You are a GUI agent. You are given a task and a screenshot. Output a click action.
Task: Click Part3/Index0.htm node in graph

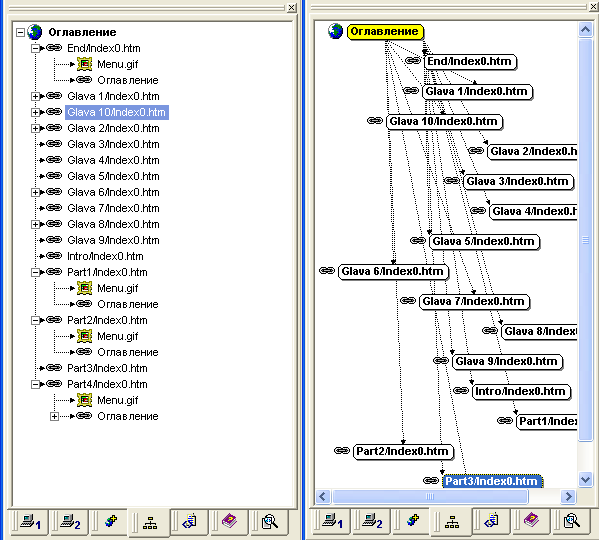pyautogui.click(x=492, y=481)
